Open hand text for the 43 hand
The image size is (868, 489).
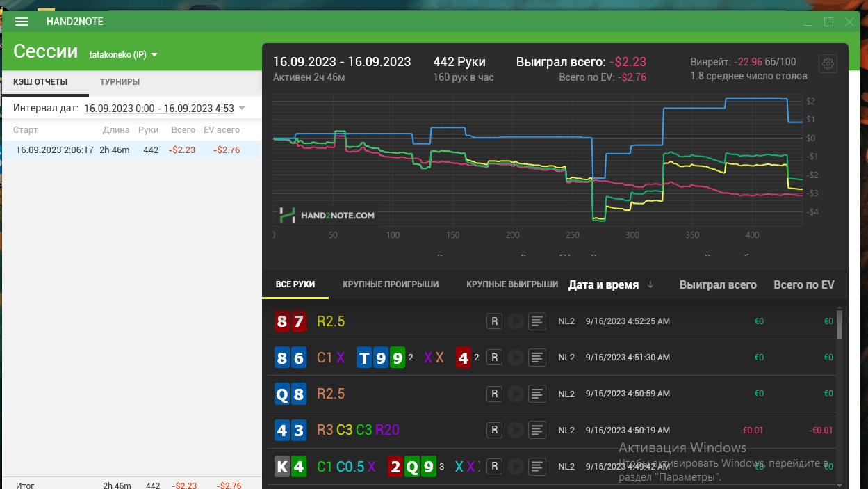tap(537, 430)
